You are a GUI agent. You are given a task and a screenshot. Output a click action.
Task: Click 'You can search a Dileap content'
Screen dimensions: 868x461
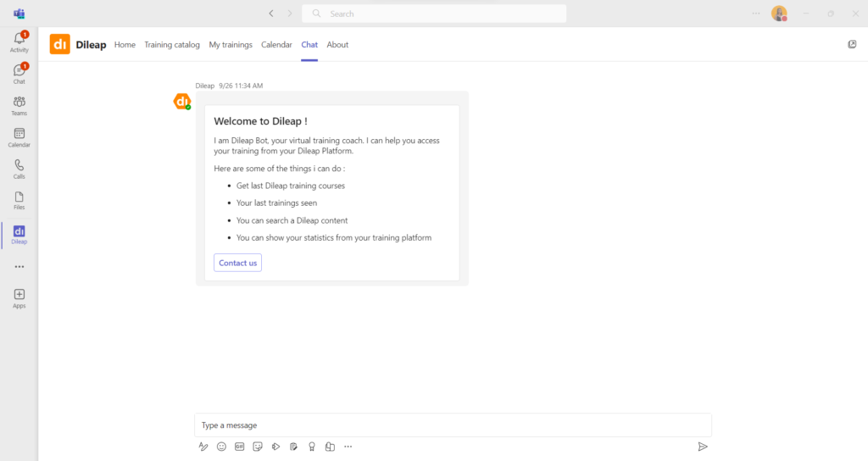(x=292, y=220)
